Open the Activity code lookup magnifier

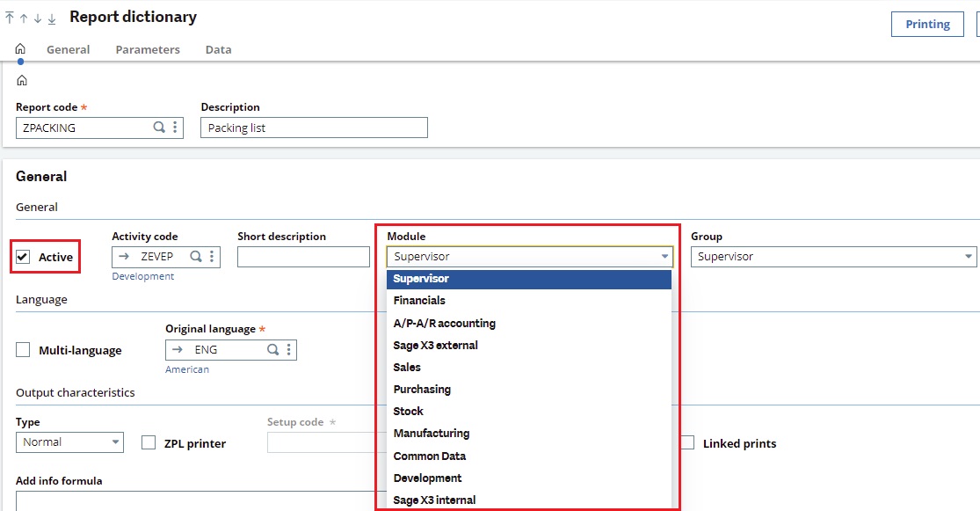[x=194, y=256]
